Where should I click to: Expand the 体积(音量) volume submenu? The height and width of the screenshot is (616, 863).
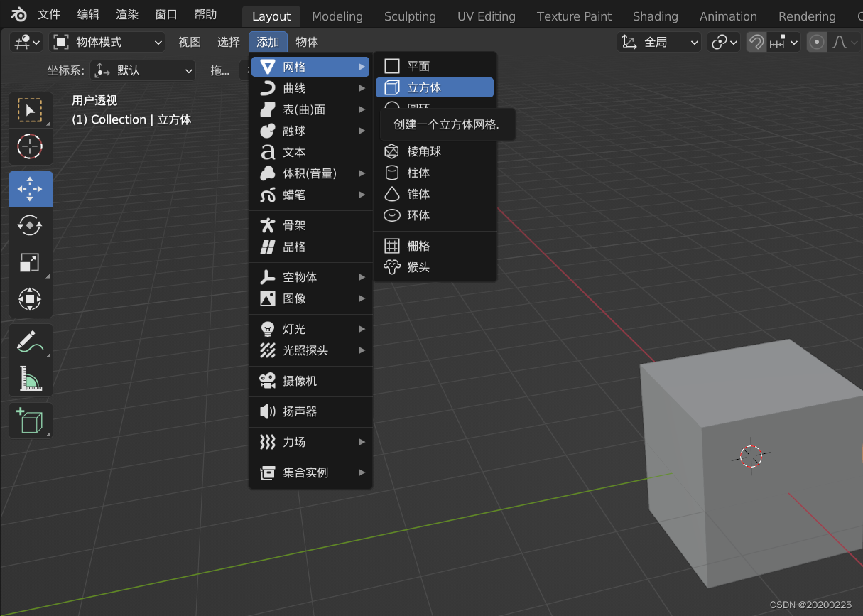click(310, 173)
